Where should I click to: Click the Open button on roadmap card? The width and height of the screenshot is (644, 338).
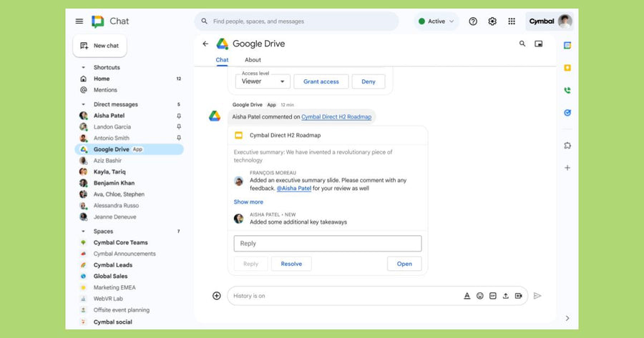[x=404, y=264]
